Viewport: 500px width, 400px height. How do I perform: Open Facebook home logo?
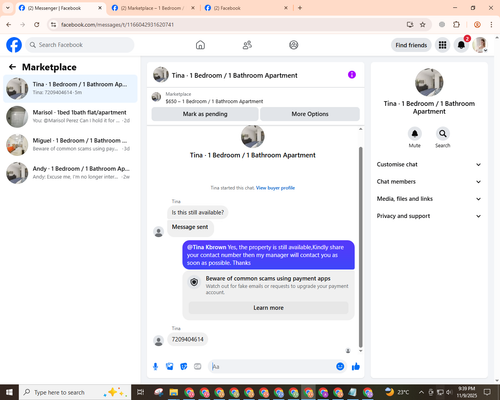[14, 45]
